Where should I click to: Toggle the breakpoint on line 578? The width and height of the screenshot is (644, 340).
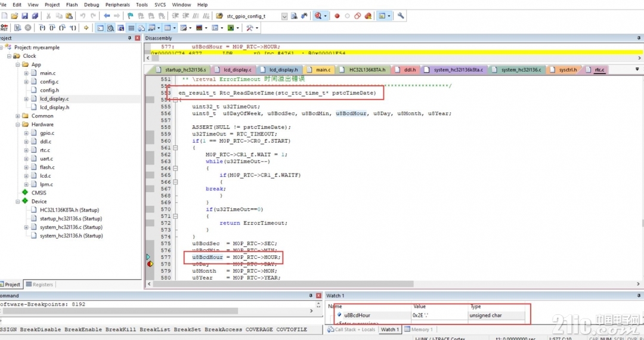tap(150, 264)
